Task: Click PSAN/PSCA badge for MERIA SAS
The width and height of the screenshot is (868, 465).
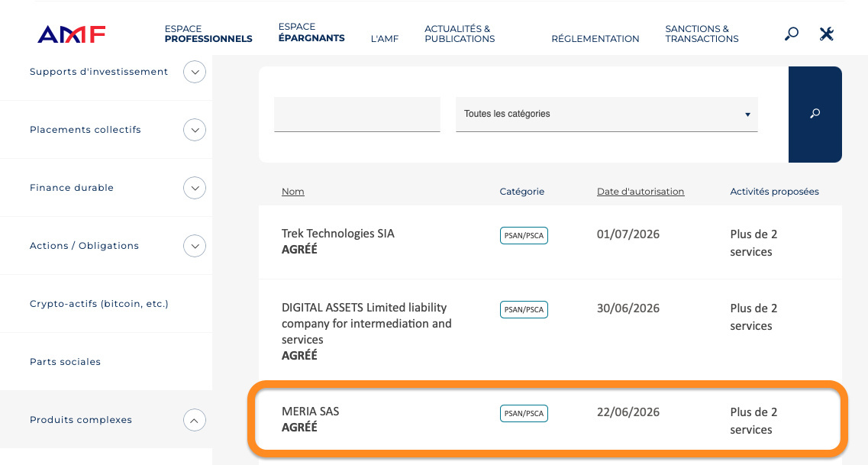Action: coord(524,414)
